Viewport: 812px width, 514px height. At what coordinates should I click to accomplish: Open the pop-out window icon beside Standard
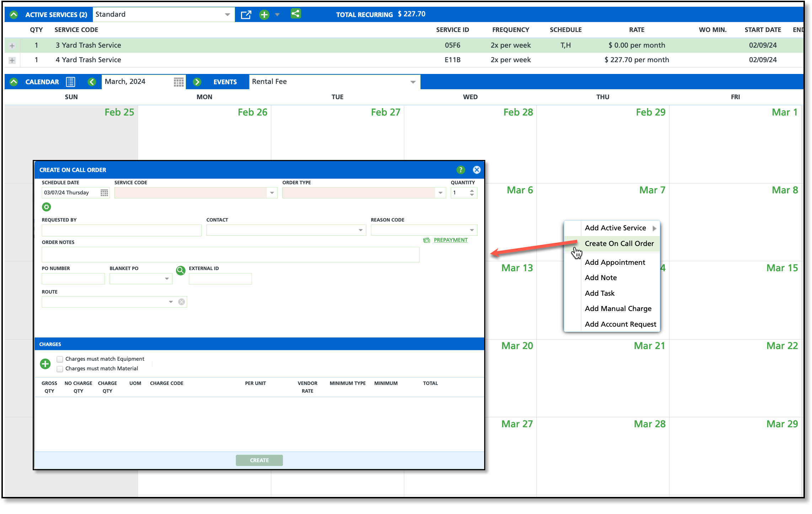pyautogui.click(x=246, y=15)
